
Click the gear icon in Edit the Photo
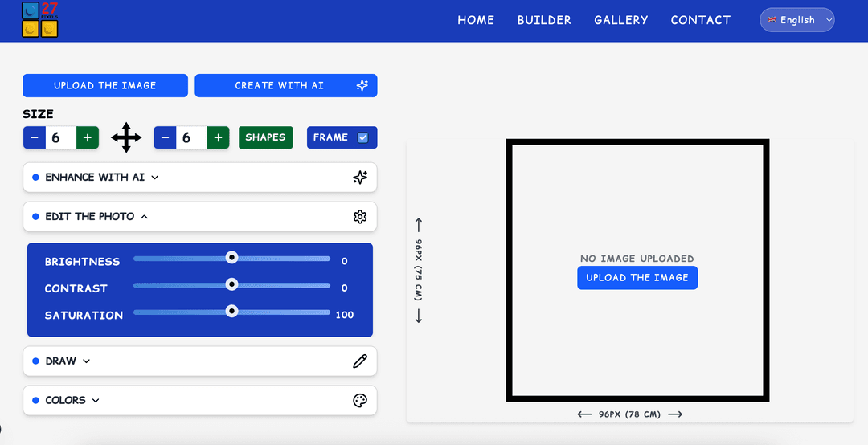pos(360,217)
